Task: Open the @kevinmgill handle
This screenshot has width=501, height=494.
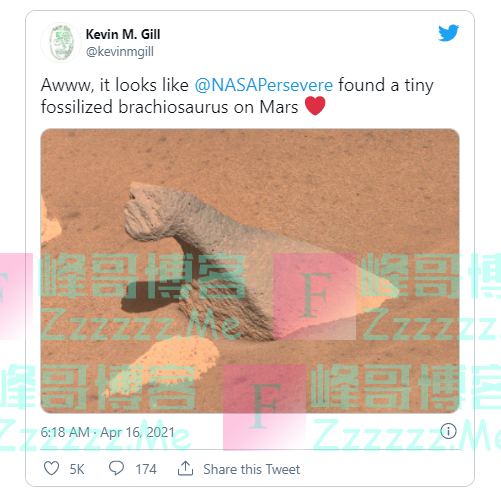Action: [120, 52]
